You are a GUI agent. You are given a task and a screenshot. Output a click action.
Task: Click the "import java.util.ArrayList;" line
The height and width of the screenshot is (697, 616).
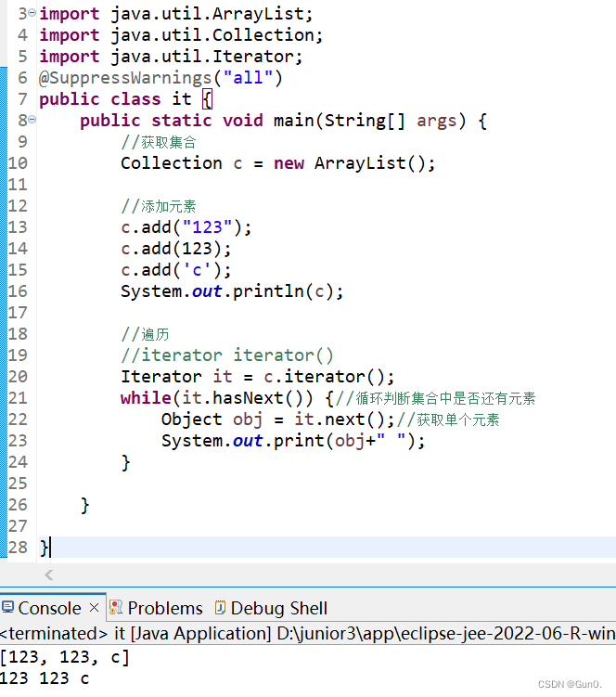[x=176, y=14]
